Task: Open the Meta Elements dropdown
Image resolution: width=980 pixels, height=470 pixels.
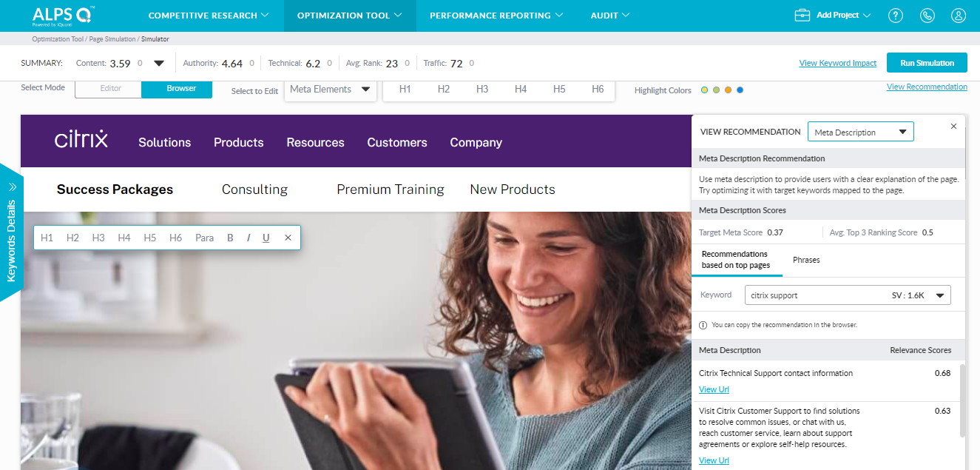Action: pos(331,90)
